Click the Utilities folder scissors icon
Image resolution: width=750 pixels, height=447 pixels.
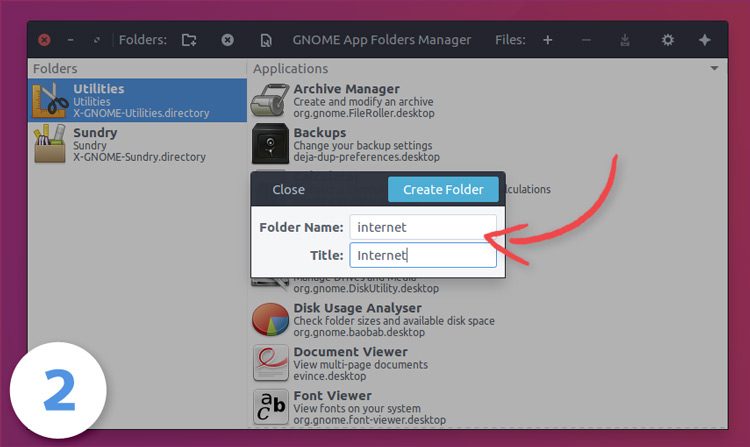tap(50, 100)
